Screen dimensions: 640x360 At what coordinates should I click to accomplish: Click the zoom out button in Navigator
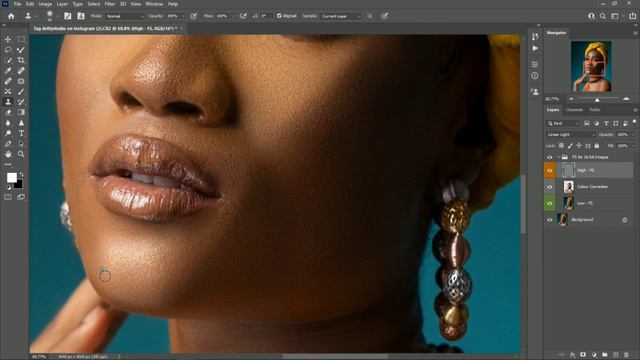click(x=571, y=99)
